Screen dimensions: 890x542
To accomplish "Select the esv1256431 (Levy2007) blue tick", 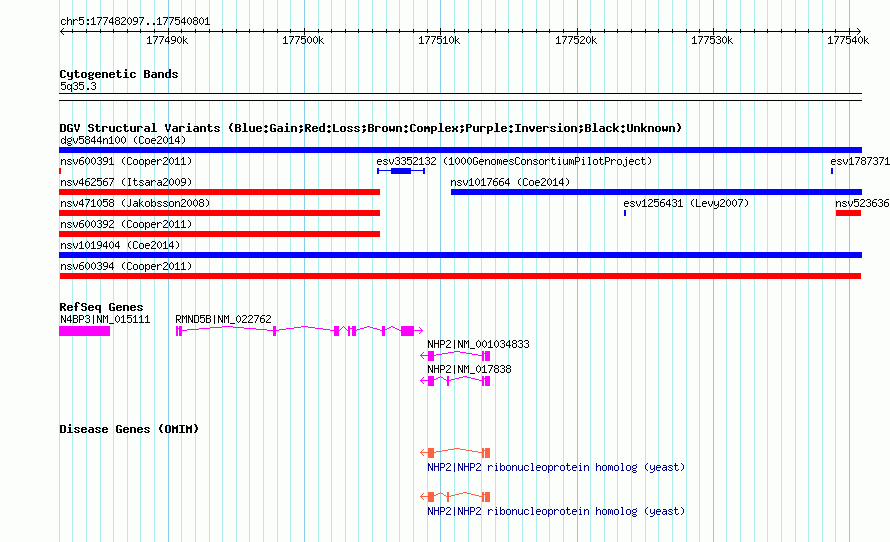I will [x=625, y=213].
